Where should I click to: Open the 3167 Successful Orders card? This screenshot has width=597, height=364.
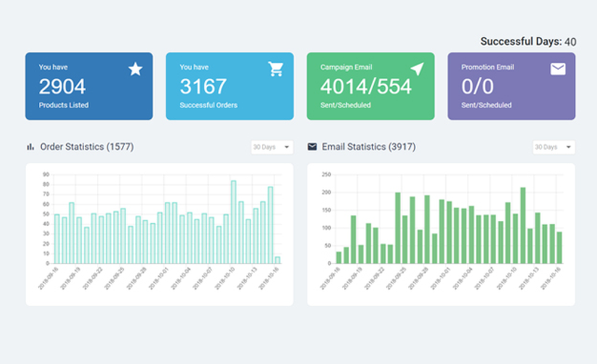(230, 86)
